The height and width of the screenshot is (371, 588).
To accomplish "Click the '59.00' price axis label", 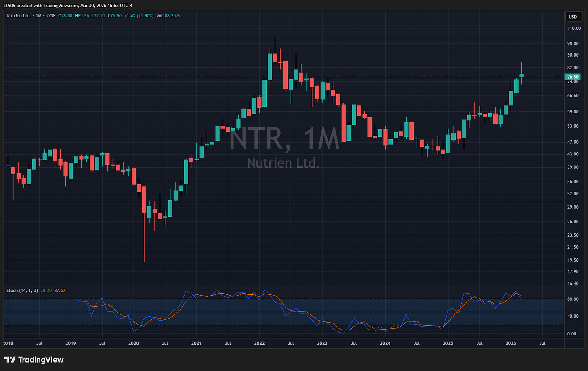I will tap(573, 112).
